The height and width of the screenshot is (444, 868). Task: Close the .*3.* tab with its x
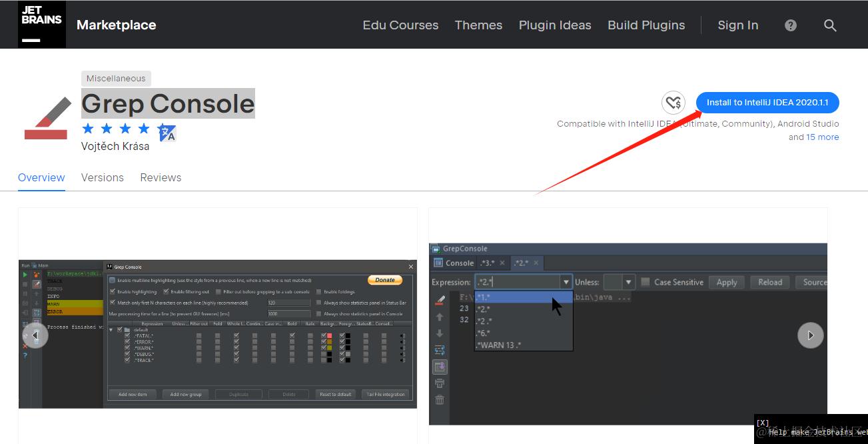[502, 263]
